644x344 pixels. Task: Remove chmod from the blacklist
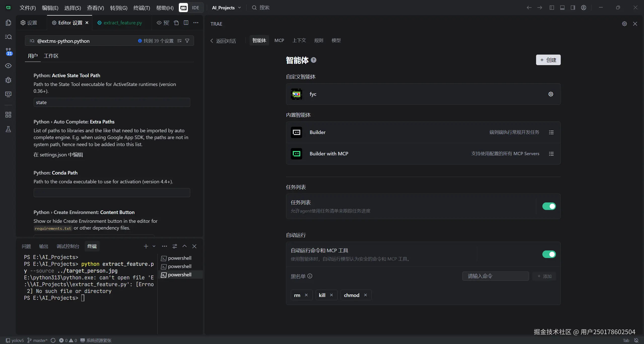(366, 295)
